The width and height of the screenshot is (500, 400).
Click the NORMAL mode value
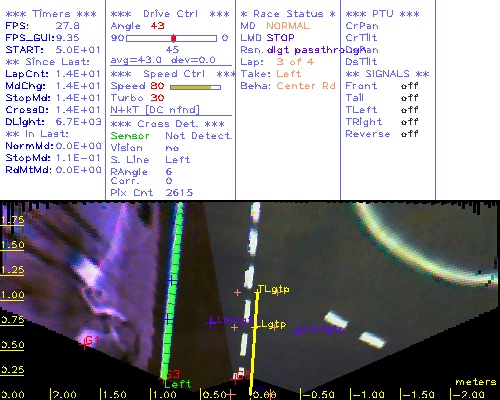[288, 26]
